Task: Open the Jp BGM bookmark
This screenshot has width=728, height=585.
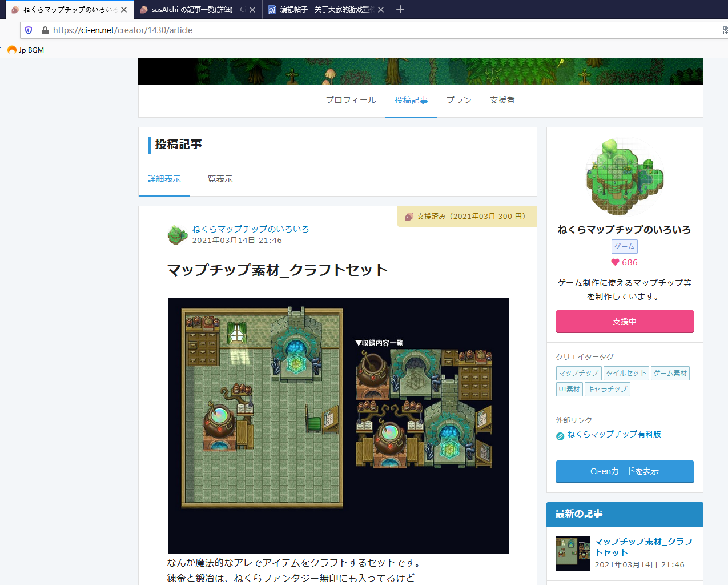Action: (x=26, y=50)
